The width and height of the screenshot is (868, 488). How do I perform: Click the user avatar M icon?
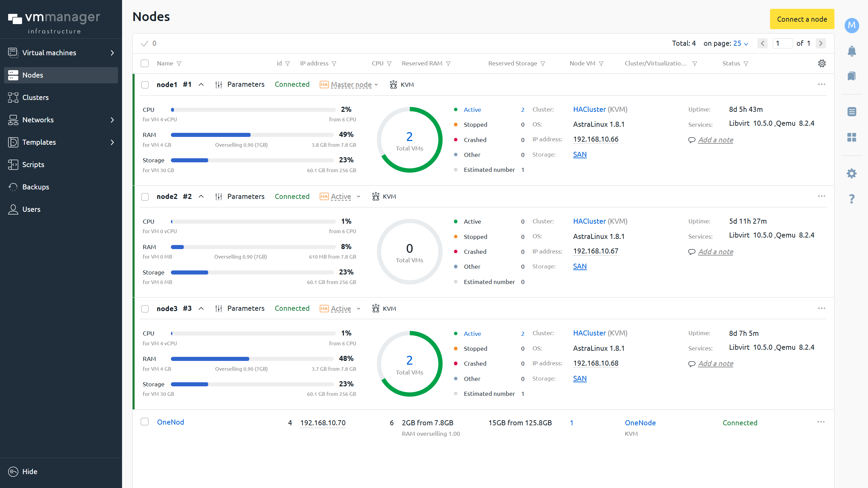click(851, 25)
